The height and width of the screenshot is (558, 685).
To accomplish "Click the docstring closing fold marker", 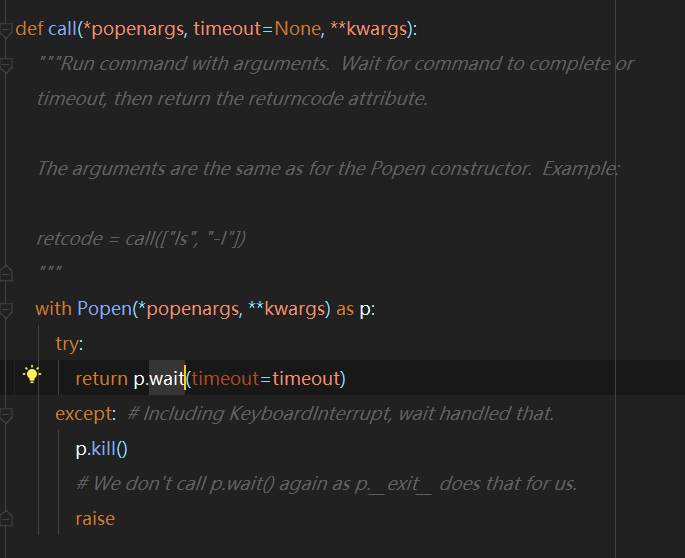I will pyautogui.click(x=6, y=274).
